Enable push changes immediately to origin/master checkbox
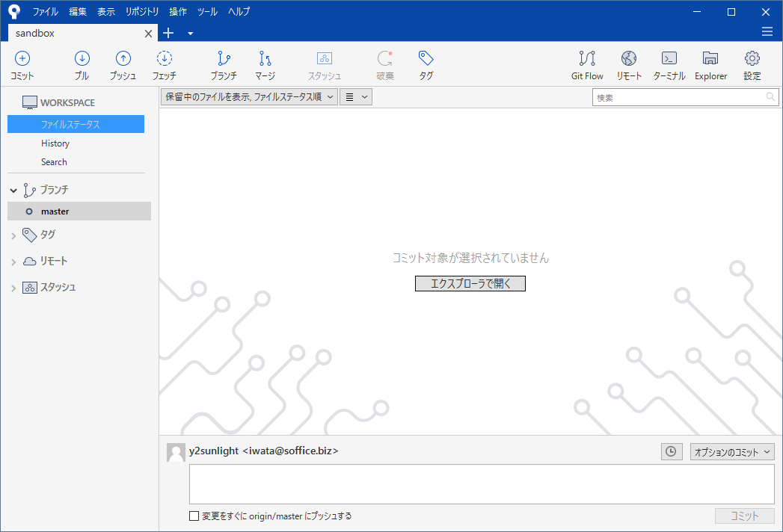 [x=194, y=516]
